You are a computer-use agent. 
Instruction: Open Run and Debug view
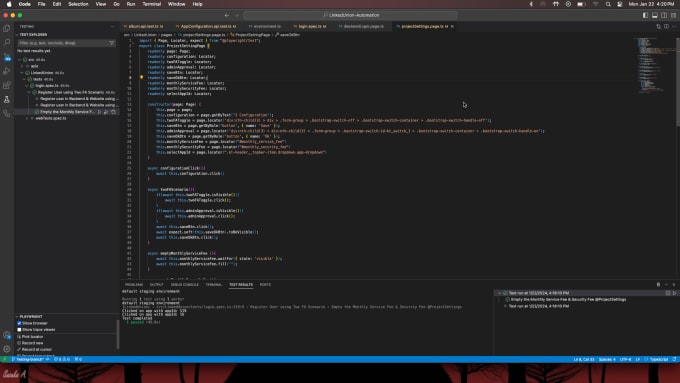click(7, 71)
